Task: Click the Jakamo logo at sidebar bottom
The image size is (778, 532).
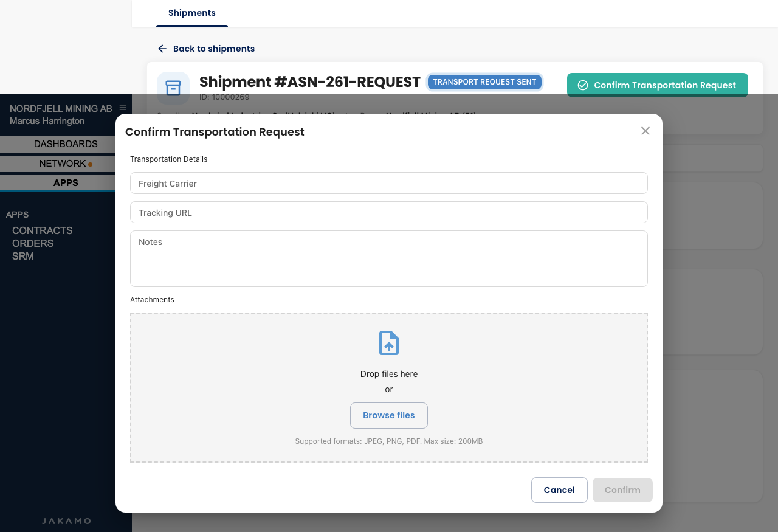Action: click(66, 521)
